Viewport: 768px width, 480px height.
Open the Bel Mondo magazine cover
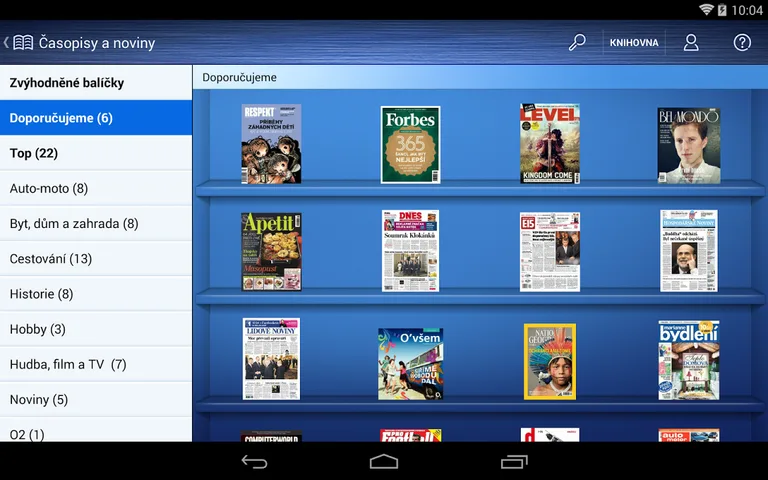coord(689,145)
